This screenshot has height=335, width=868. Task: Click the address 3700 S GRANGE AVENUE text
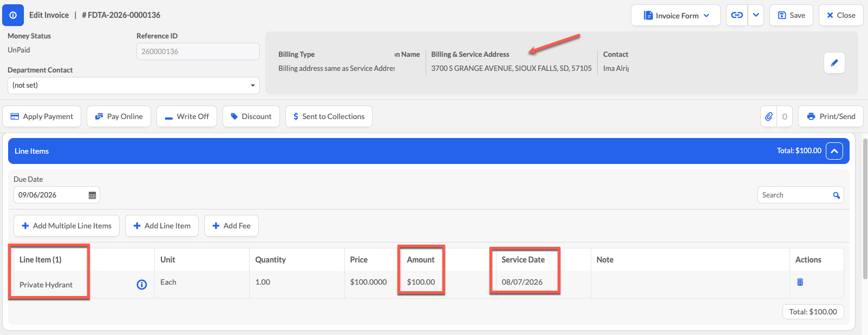point(511,68)
